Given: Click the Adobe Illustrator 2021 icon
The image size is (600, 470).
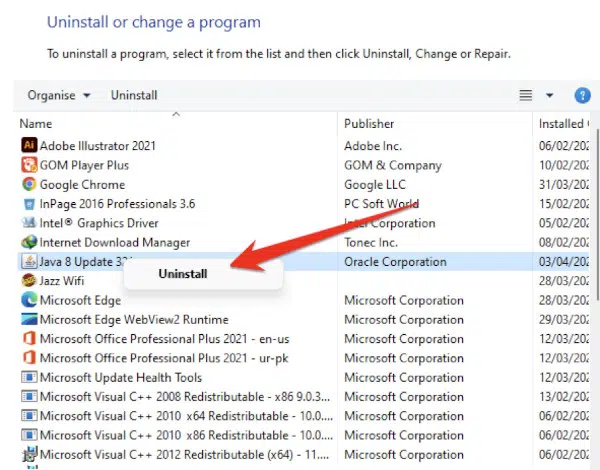Looking at the screenshot, I should point(29,145).
